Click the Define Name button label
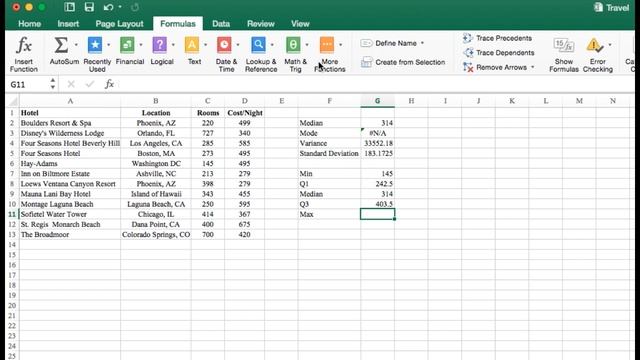Viewport: 640px width, 360px height. [x=396, y=43]
